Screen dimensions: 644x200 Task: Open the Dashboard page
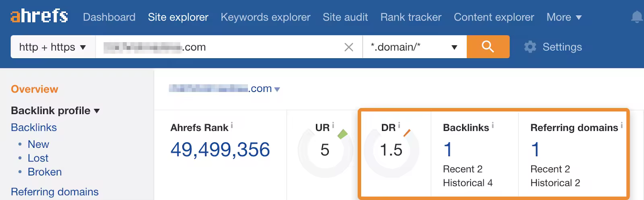pyautogui.click(x=109, y=17)
